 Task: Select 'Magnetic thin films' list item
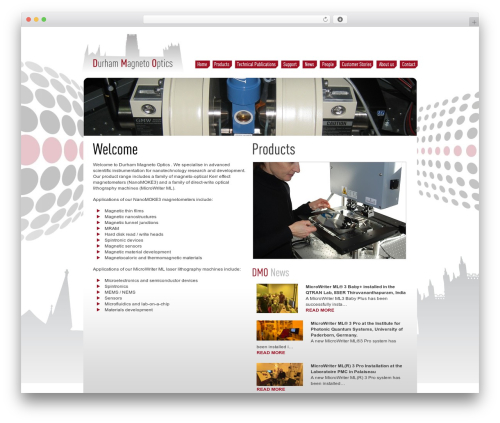124,211
